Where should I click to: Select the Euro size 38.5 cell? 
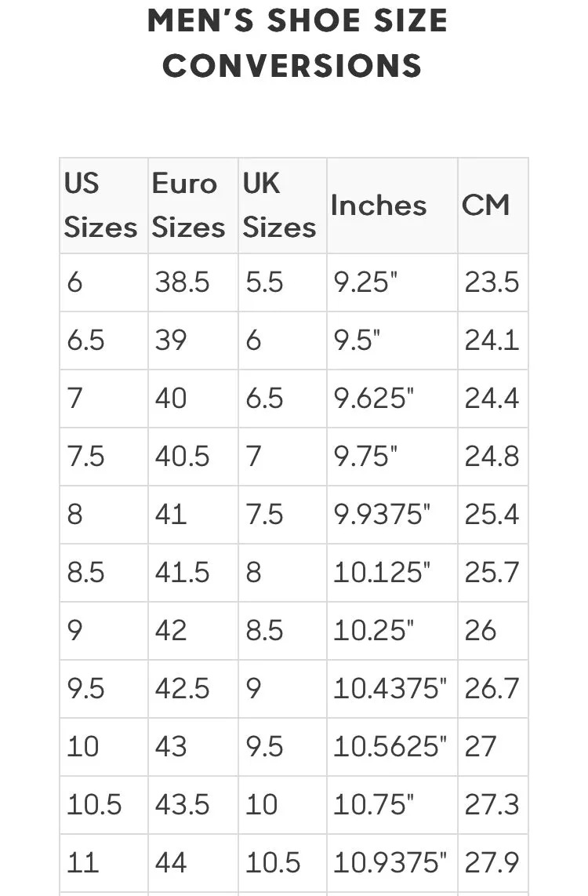click(193, 283)
